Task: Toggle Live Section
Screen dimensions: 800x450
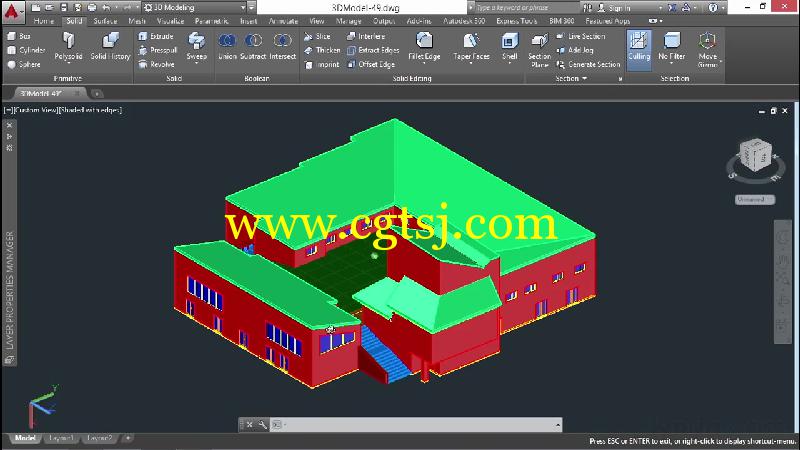Action: [x=581, y=36]
